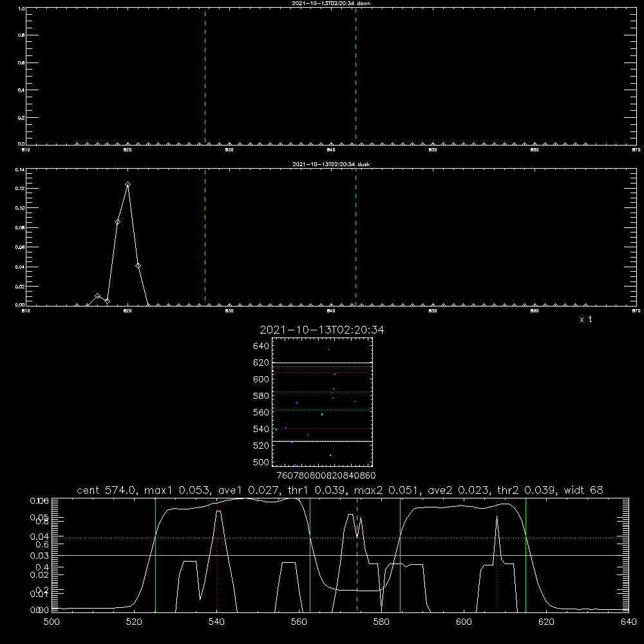Click the '580' y-axis label of scatter plot
The height and width of the screenshot is (644, 644).
pos(261,396)
